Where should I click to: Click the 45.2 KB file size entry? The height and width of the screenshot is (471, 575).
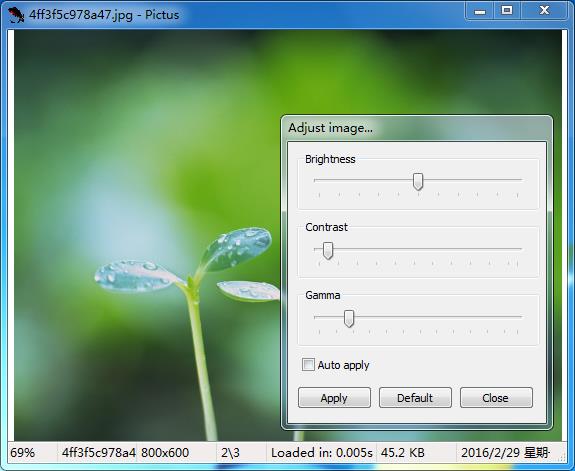[x=403, y=453]
